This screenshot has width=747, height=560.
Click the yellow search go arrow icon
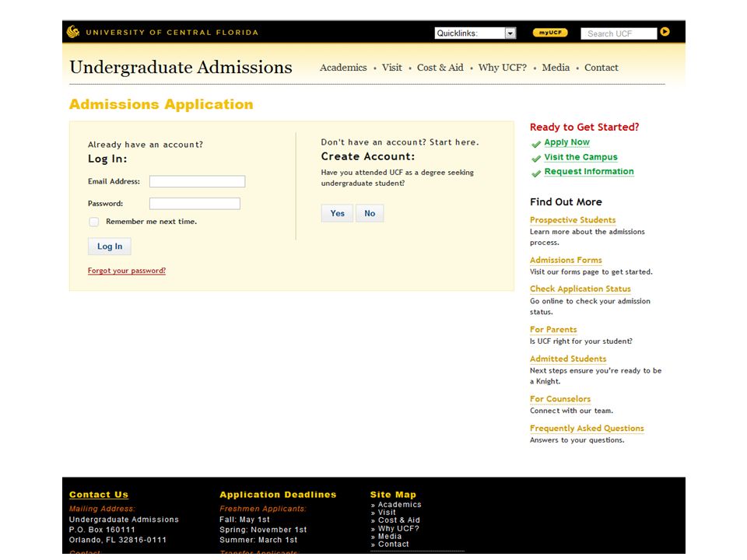click(x=665, y=32)
